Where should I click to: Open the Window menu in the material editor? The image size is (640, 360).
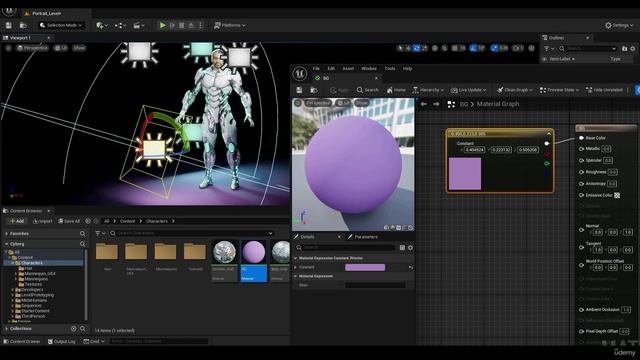click(x=369, y=69)
